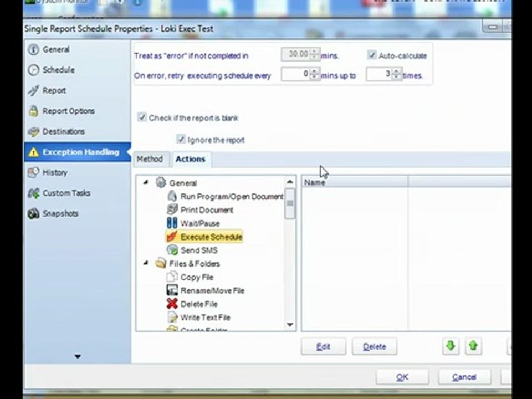Screen dimensions: 532x399
Task: Click the retry interval value field
Action: [x=295, y=74]
